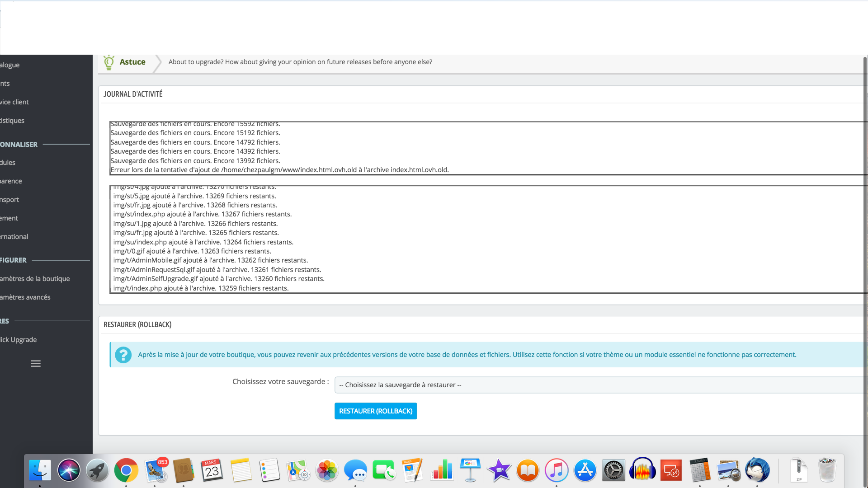Open the Mail app with 853 badge

coord(156,470)
